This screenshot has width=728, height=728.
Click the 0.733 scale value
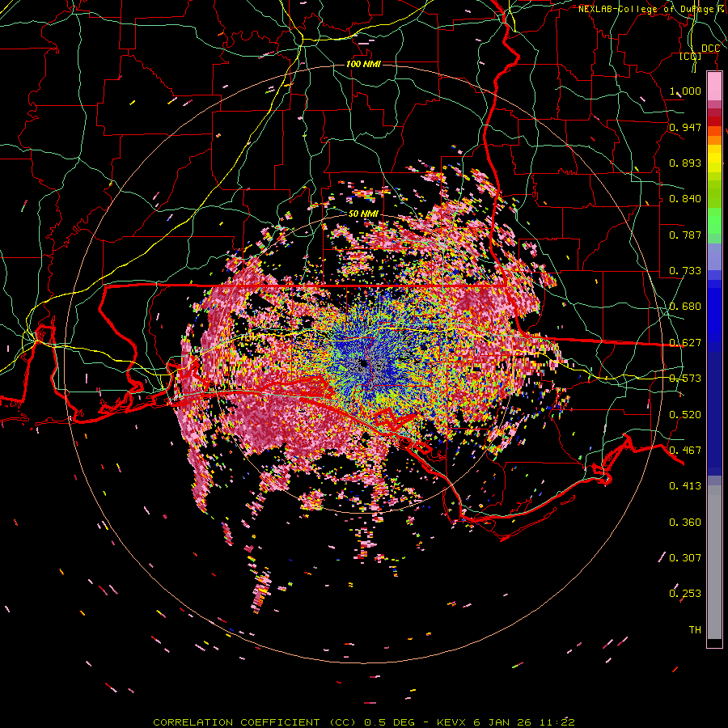[685, 271]
